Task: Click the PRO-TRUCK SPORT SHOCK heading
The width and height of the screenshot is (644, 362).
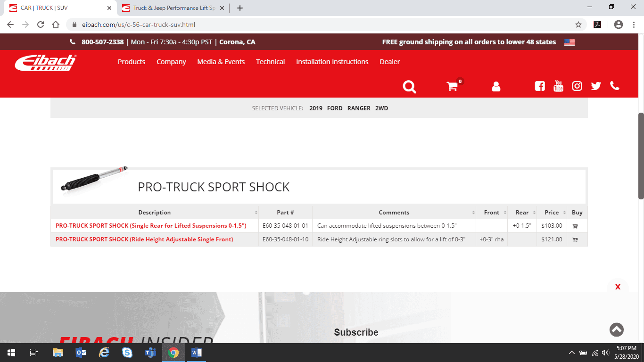Action: [x=214, y=187]
